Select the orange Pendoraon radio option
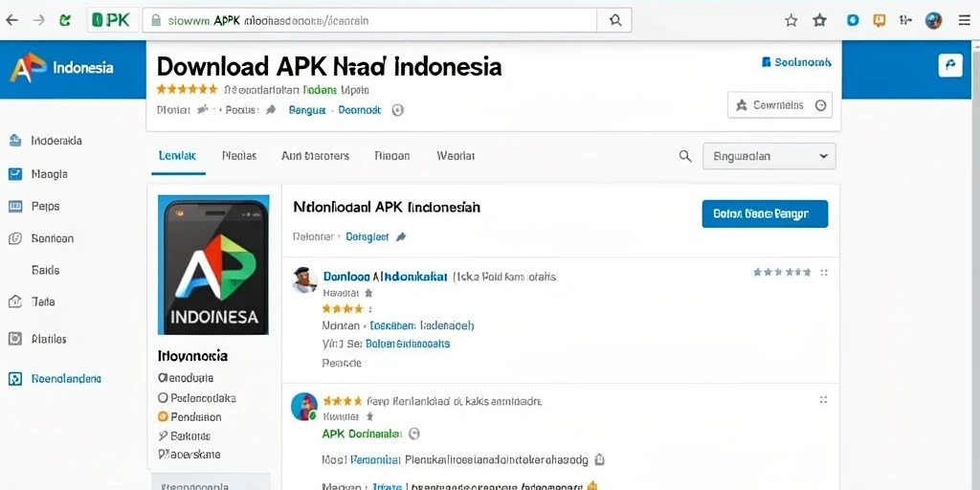The width and height of the screenshot is (980, 490). pos(163,417)
